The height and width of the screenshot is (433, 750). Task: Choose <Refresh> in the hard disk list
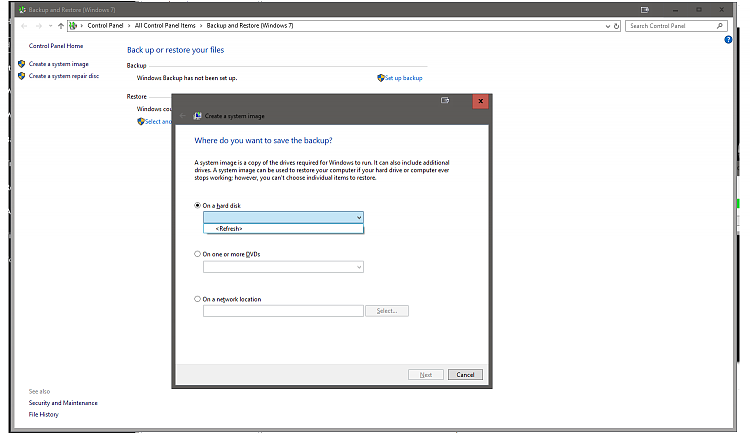283,229
